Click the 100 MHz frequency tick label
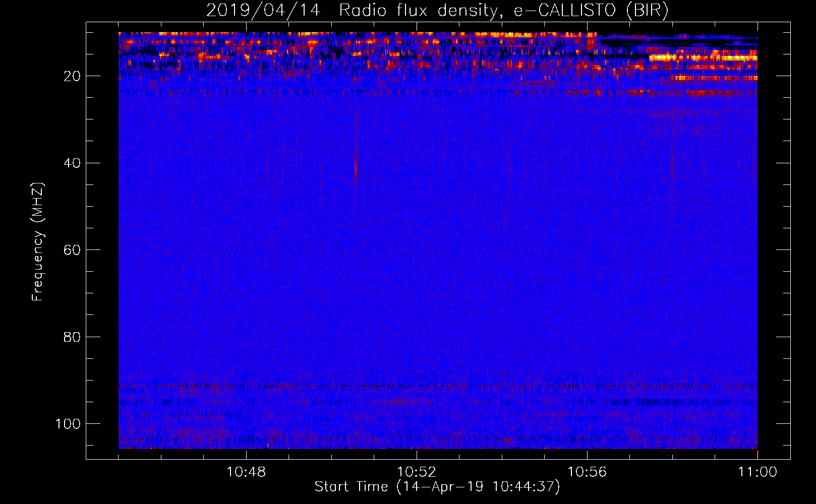The height and width of the screenshot is (504, 816). coord(68,424)
